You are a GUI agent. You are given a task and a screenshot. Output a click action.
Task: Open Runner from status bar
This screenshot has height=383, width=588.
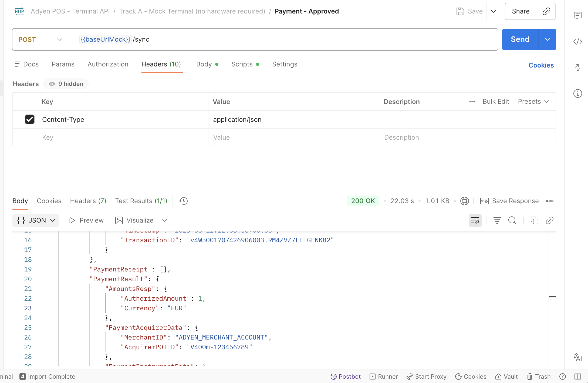pos(384,377)
